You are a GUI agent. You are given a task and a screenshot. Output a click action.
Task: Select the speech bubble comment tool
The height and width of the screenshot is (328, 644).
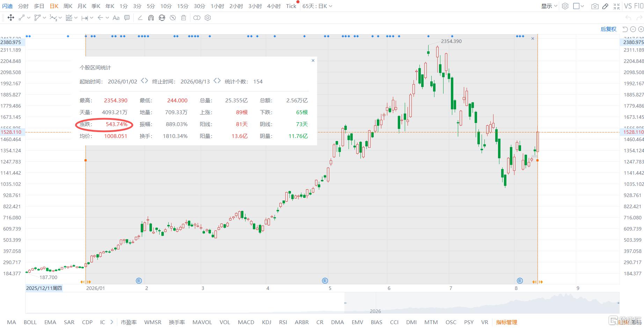(127, 18)
